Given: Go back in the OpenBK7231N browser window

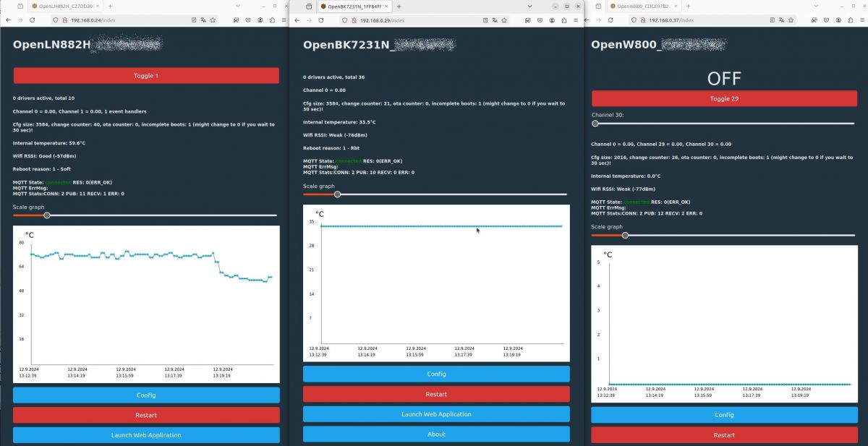Looking at the screenshot, I should tap(297, 20).
